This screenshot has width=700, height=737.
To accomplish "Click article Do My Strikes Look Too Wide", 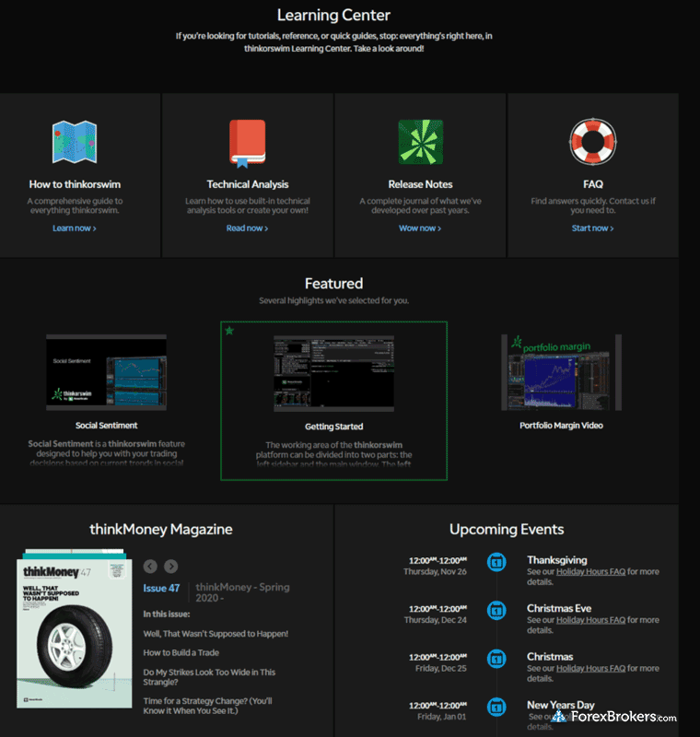I will pos(209,677).
